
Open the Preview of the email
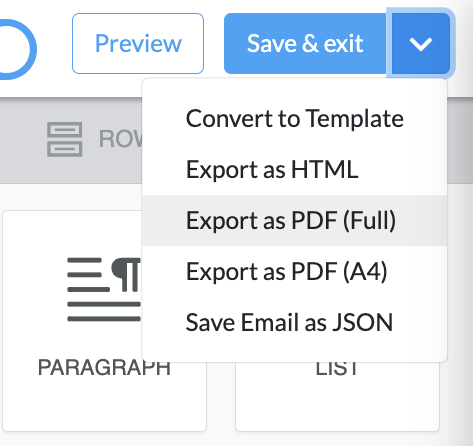(x=138, y=43)
